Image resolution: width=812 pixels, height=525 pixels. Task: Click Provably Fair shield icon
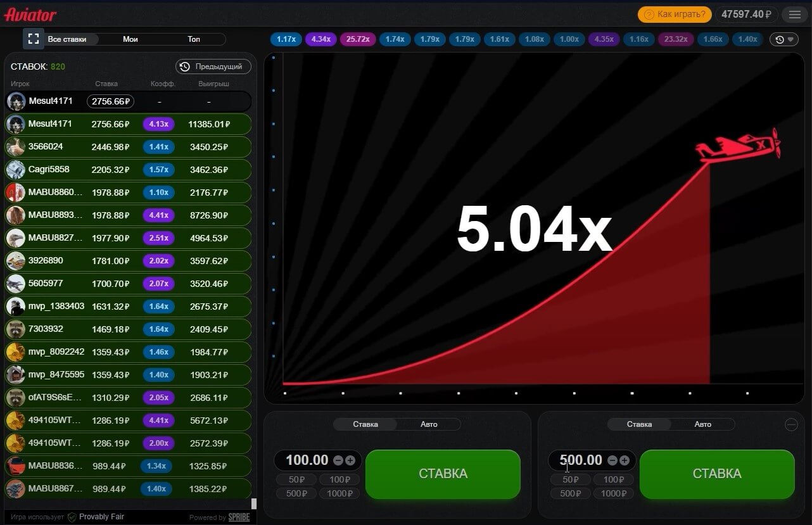point(72,517)
